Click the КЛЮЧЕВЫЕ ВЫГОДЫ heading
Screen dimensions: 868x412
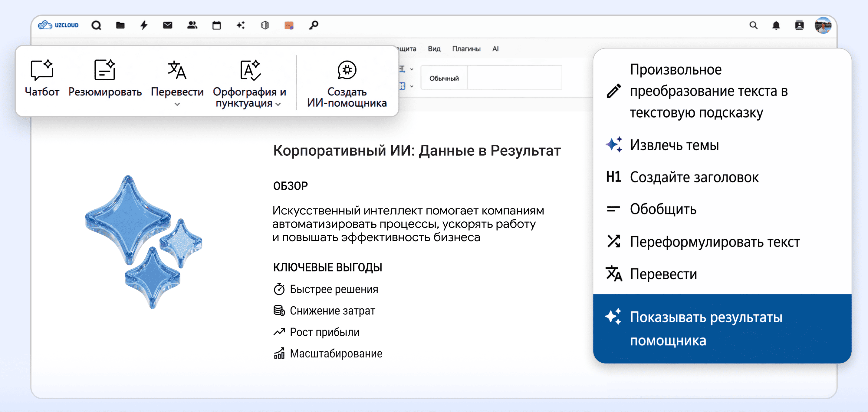327,267
